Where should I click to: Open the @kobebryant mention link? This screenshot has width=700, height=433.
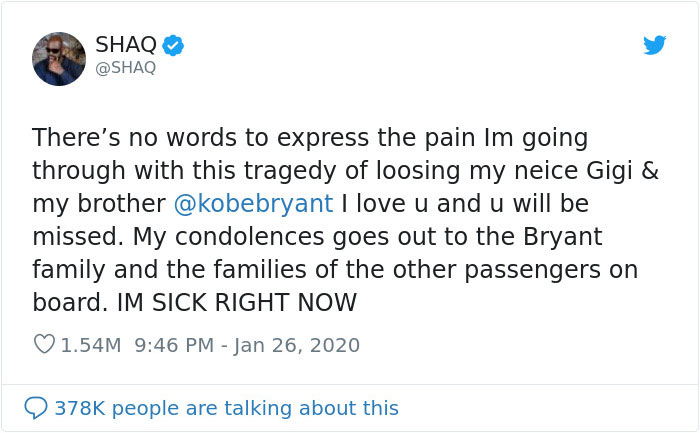pos(253,203)
